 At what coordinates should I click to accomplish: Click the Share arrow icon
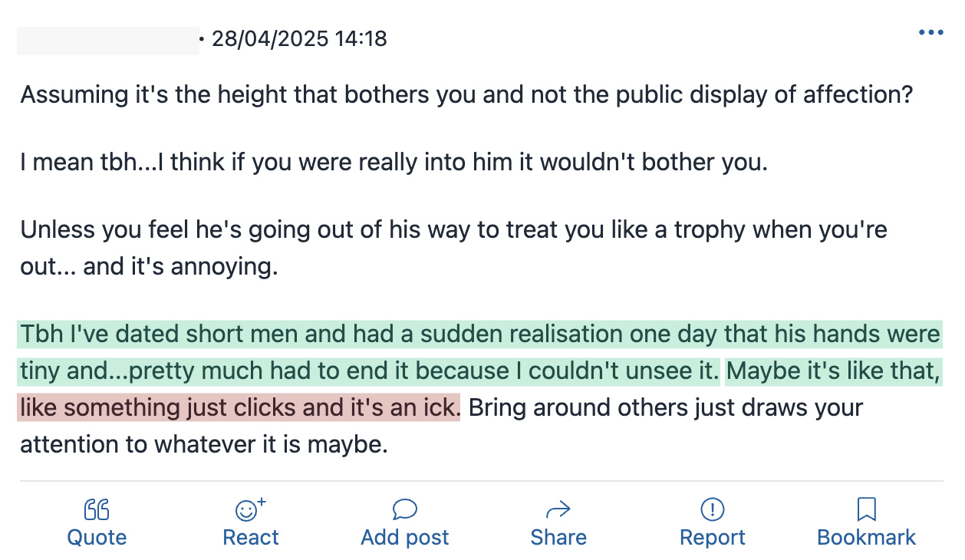[x=558, y=509]
